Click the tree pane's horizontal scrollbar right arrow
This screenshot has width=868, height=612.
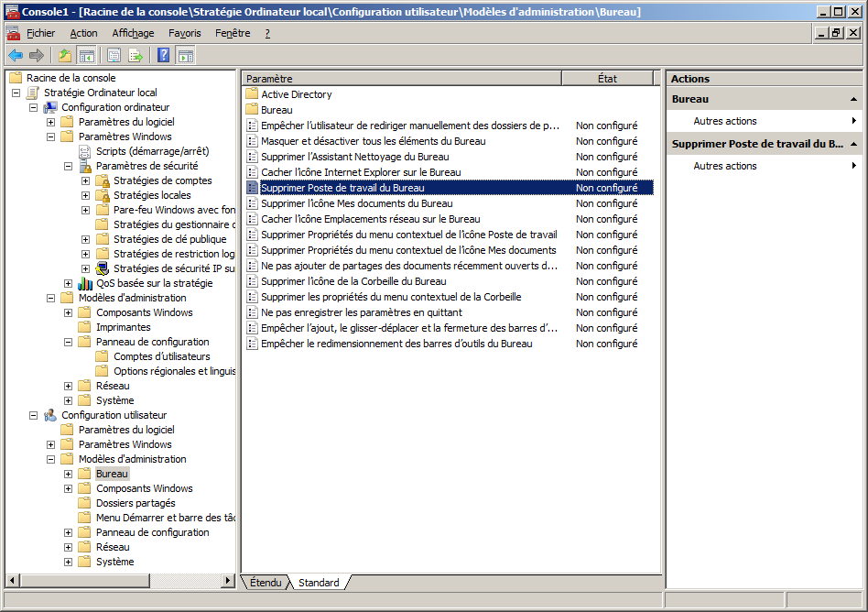[228, 581]
